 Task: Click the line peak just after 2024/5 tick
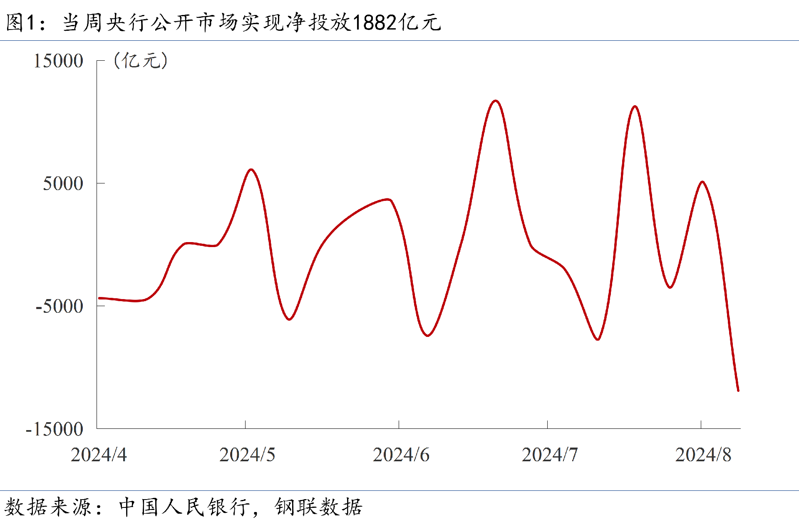pos(251,170)
